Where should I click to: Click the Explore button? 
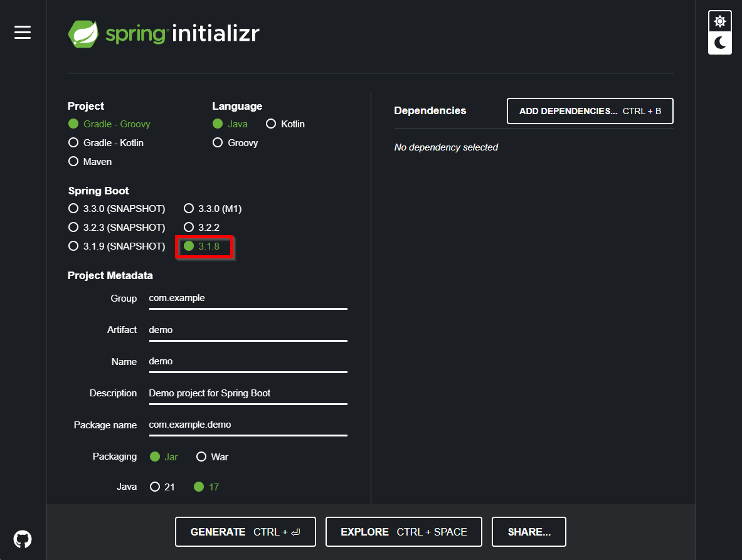(x=404, y=532)
